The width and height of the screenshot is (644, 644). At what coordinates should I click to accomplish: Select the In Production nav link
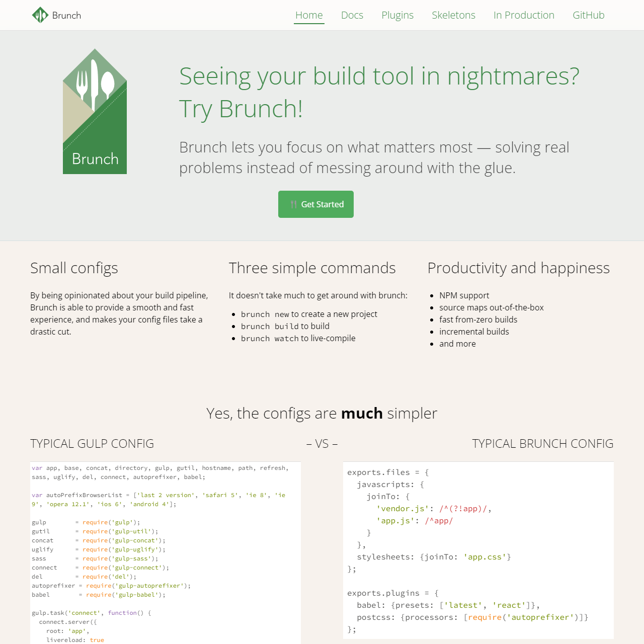click(524, 15)
